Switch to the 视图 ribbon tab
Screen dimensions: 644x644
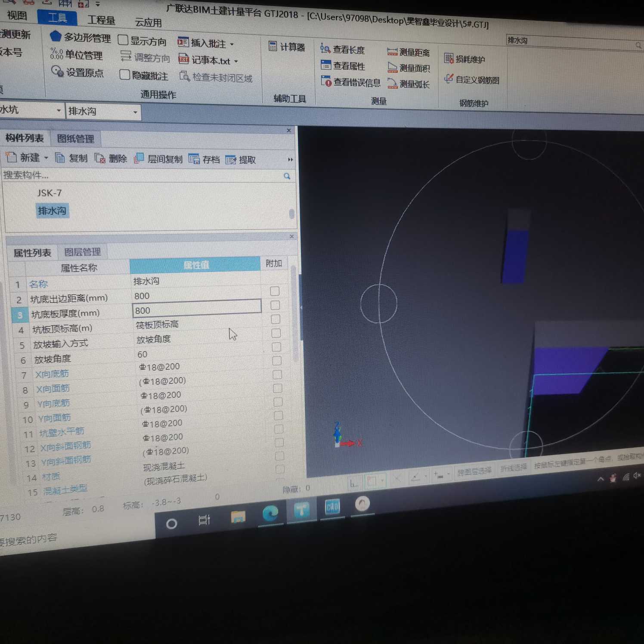[17, 15]
